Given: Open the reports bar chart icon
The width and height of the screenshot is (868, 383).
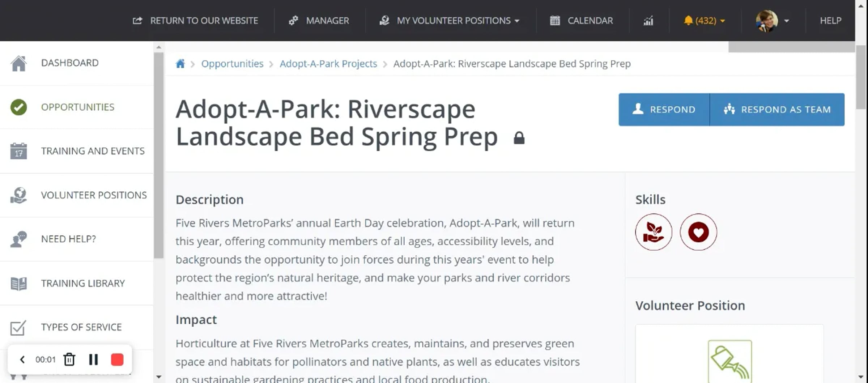Looking at the screenshot, I should pos(648,21).
